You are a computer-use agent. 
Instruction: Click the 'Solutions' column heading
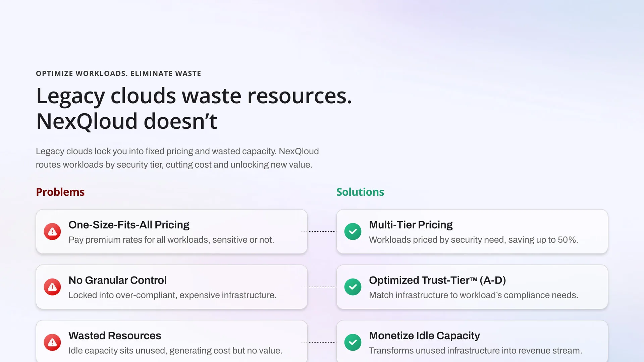click(x=360, y=192)
